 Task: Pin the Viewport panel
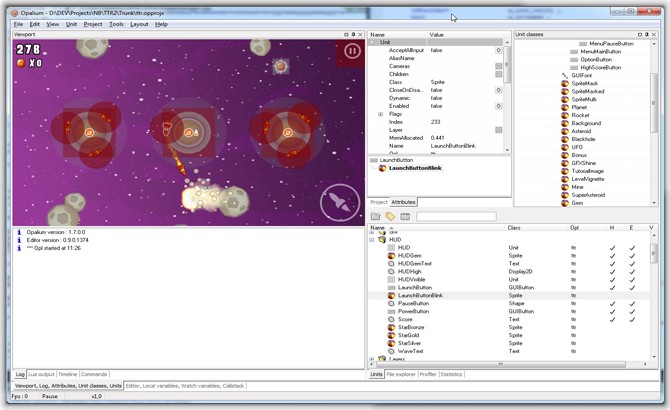click(x=353, y=34)
